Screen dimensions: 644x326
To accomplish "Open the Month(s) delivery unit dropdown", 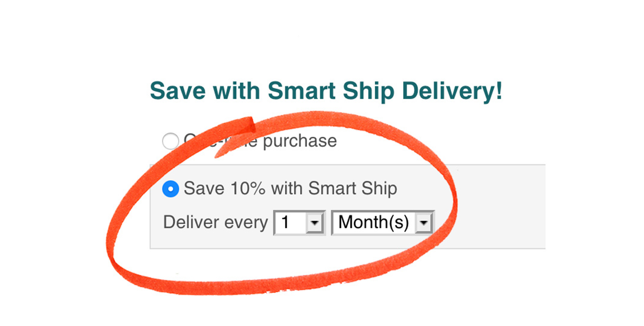I will click(383, 223).
